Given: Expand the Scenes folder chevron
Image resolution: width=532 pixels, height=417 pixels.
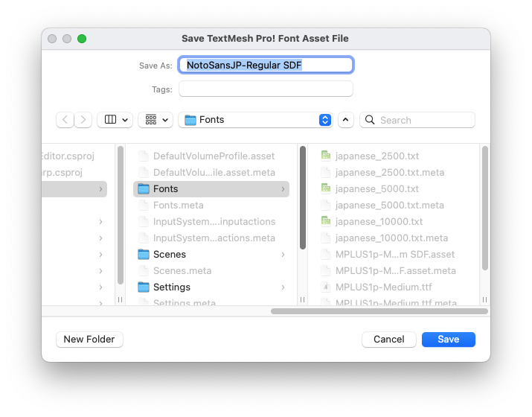Looking at the screenshot, I should coord(283,255).
